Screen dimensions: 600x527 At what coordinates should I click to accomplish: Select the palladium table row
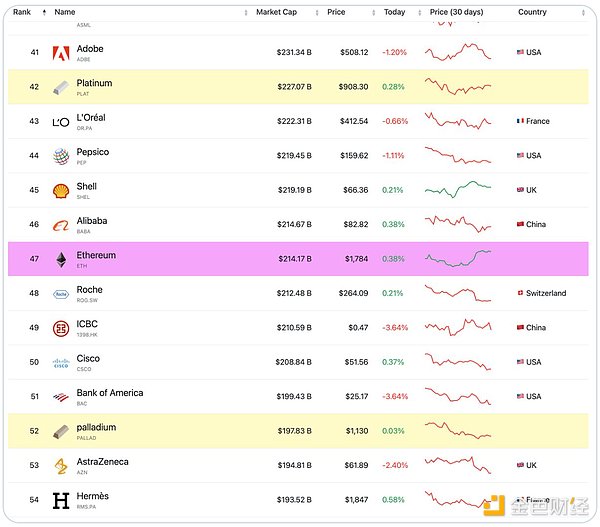pos(300,431)
